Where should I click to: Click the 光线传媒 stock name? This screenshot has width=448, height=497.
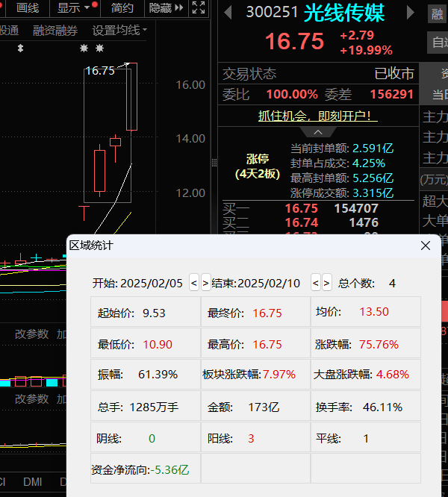344,13
